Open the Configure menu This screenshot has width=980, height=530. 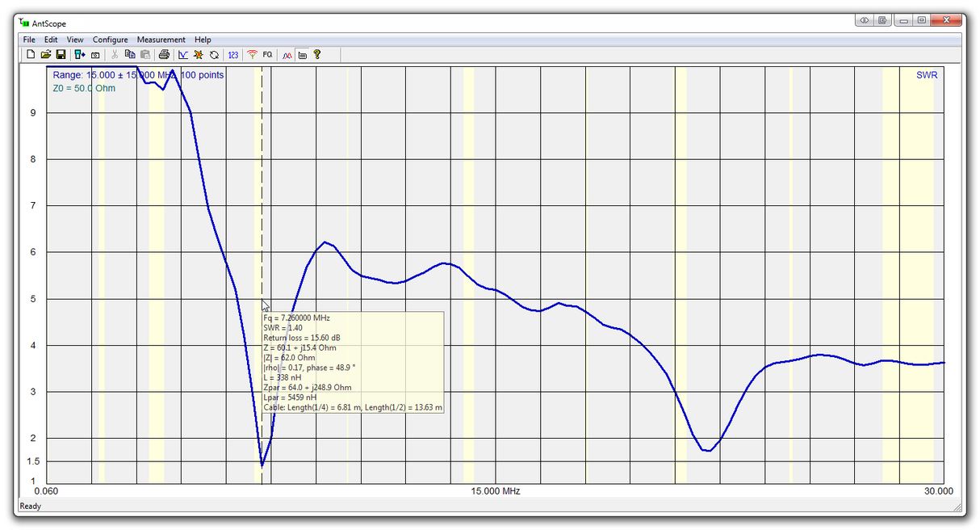coord(110,39)
